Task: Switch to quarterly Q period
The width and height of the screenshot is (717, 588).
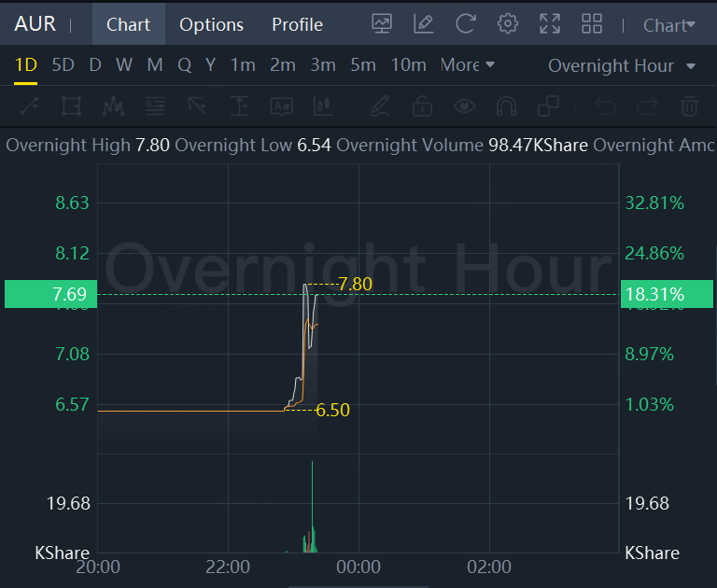Action: [x=184, y=65]
